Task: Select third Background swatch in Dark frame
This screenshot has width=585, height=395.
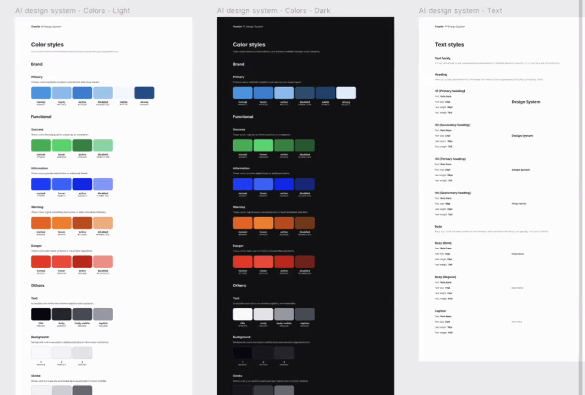Action: 284,353
